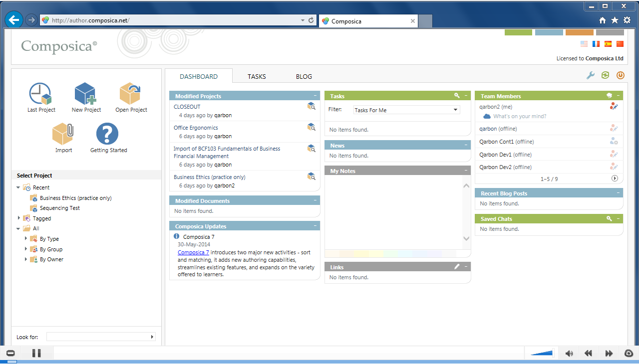Pick the orange theme color swatch
The height and width of the screenshot is (364, 639).
click(x=579, y=32)
